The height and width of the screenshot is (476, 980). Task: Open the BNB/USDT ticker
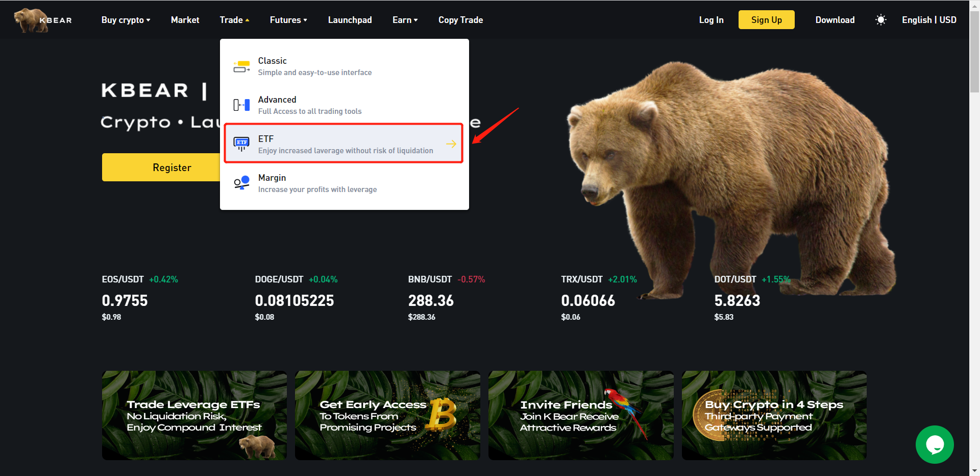click(430, 279)
